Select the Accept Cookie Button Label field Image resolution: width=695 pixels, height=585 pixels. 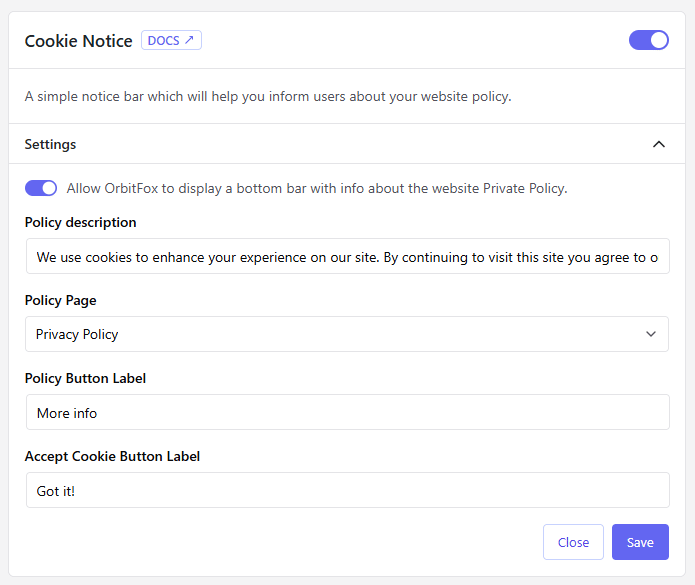click(x=346, y=490)
